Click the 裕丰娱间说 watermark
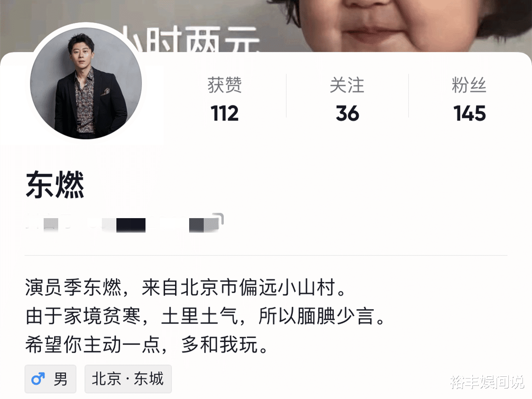Image resolution: width=532 pixels, height=399 pixels. (487, 382)
